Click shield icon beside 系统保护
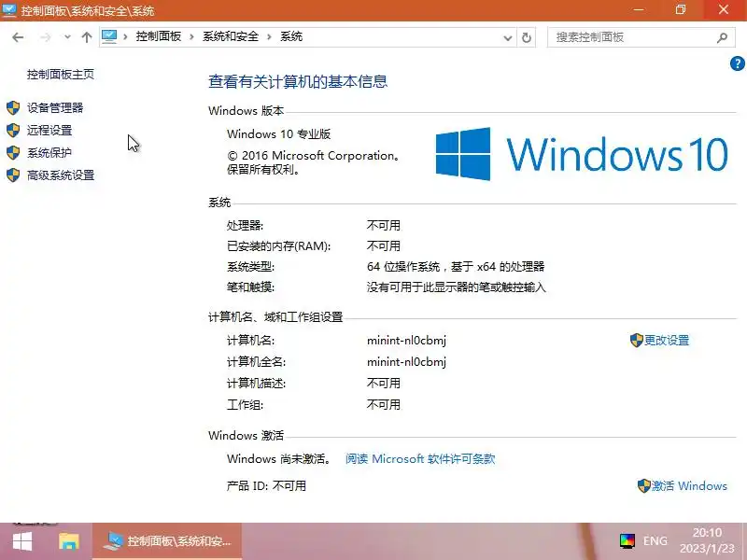This screenshot has width=747, height=560. coord(13,152)
